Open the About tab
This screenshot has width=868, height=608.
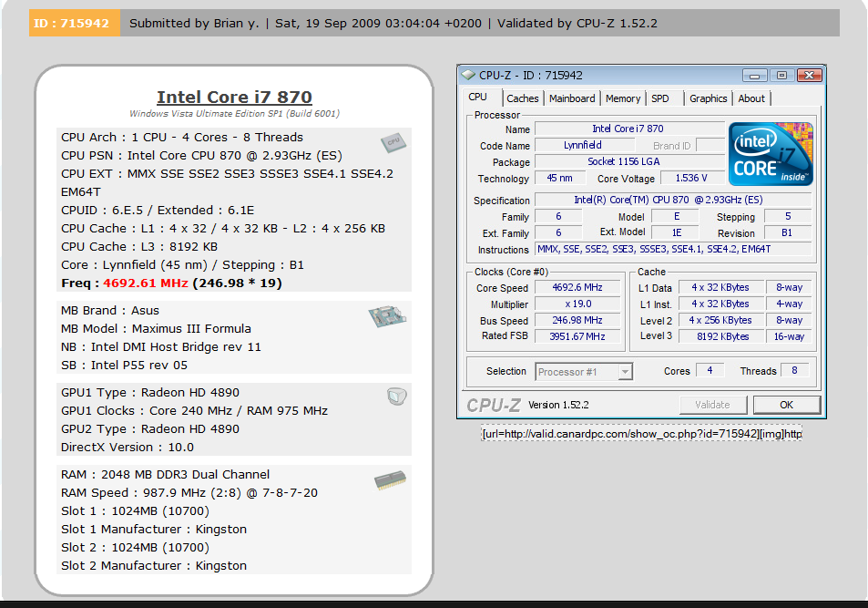tap(751, 98)
